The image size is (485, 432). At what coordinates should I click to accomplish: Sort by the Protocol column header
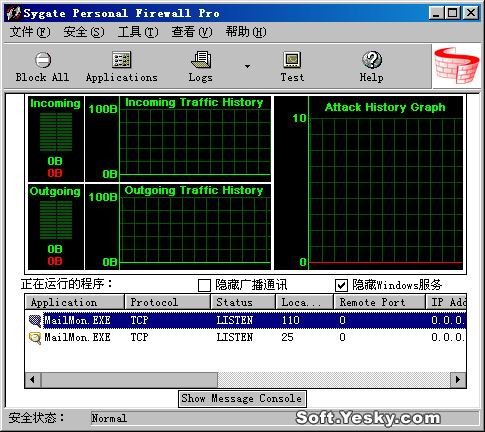click(167, 302)
